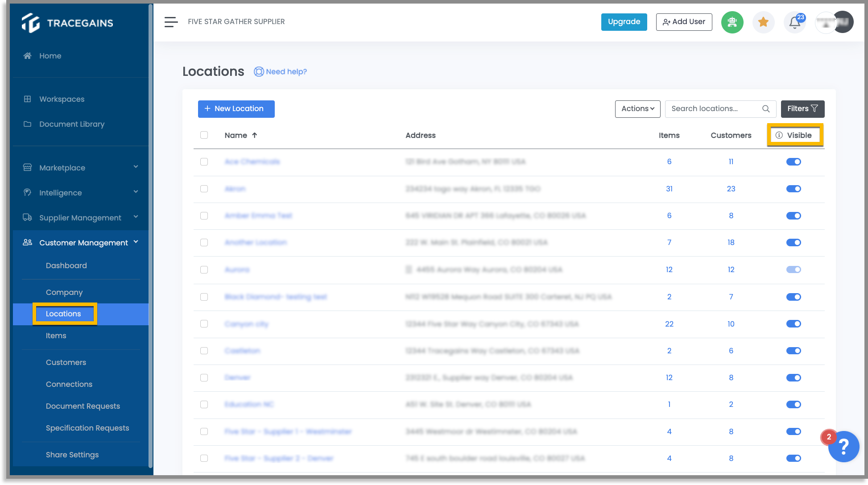The image size is (868, 485).
Task: Open Filters panel
Action: (x=802, y=109)
